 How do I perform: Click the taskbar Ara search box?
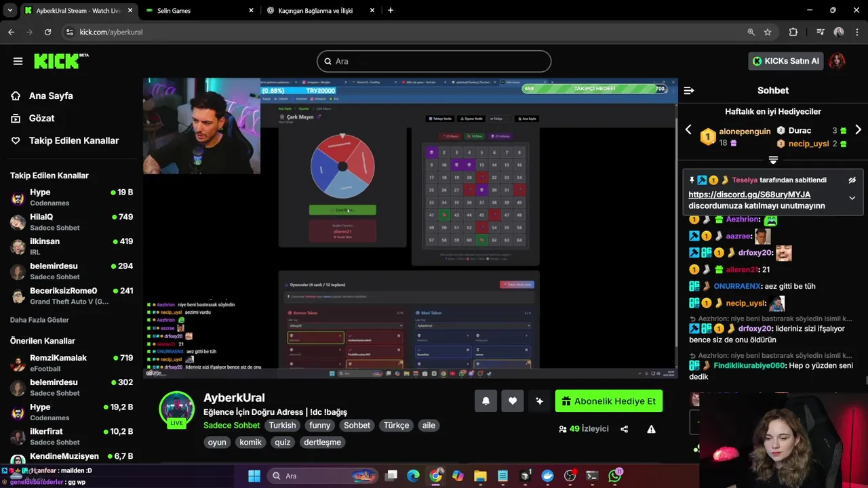[321, 476]
